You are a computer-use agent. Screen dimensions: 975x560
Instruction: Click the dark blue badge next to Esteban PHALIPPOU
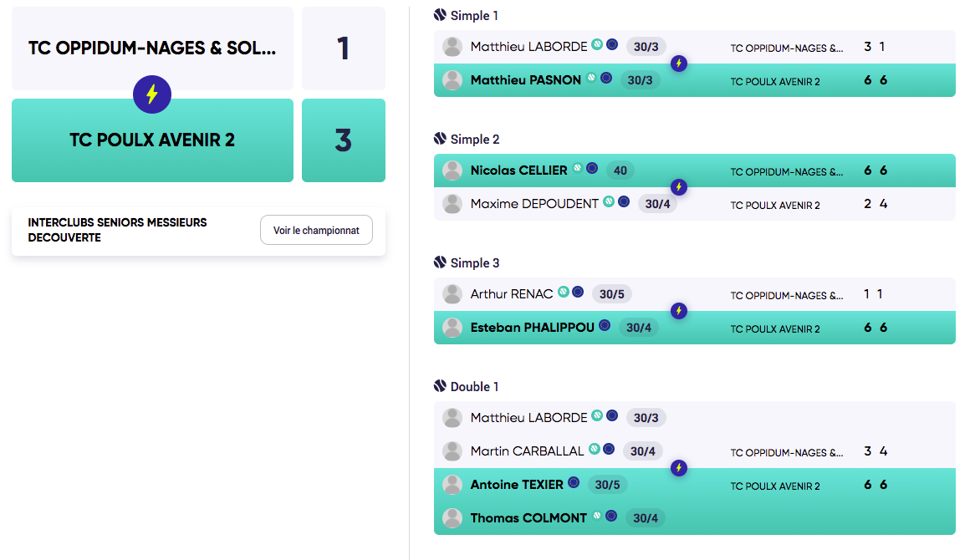(605, 326)
